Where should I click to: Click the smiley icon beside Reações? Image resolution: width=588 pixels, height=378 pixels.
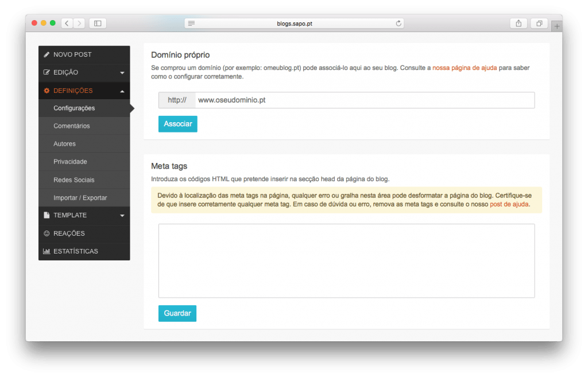click(47, 233)
